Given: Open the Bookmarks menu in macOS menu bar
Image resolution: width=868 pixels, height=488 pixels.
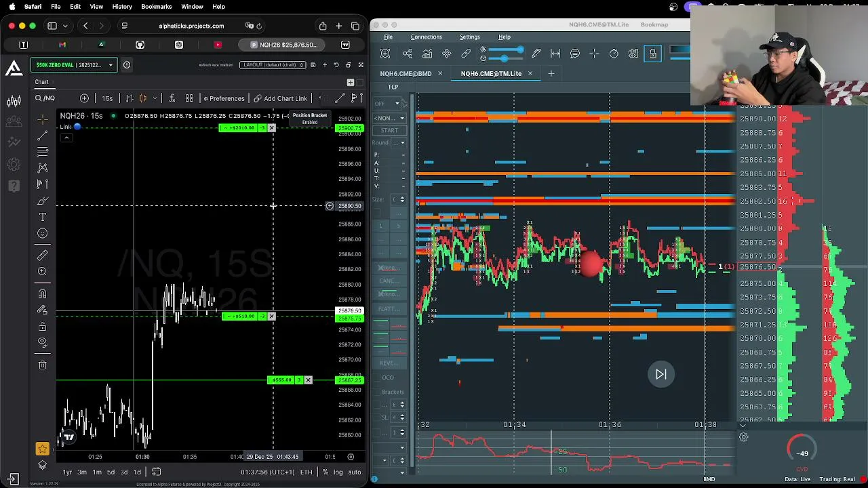Looking at the screenshot, I should click(156, 7).
